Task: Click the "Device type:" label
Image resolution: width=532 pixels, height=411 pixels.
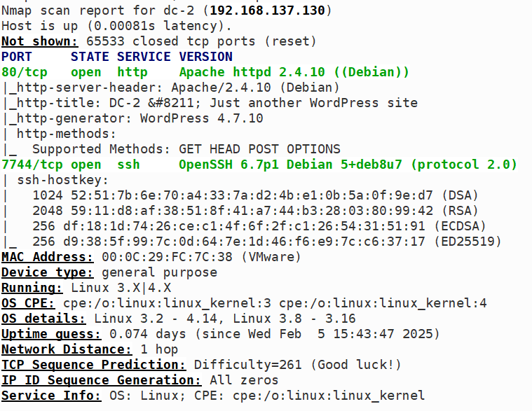Action: click(x=47, y=272)
